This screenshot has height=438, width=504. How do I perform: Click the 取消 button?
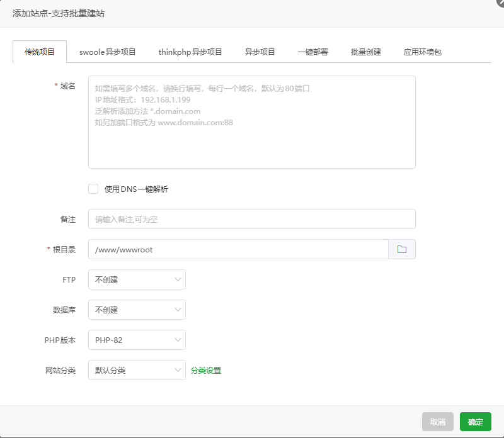click(x=438, y=422)
